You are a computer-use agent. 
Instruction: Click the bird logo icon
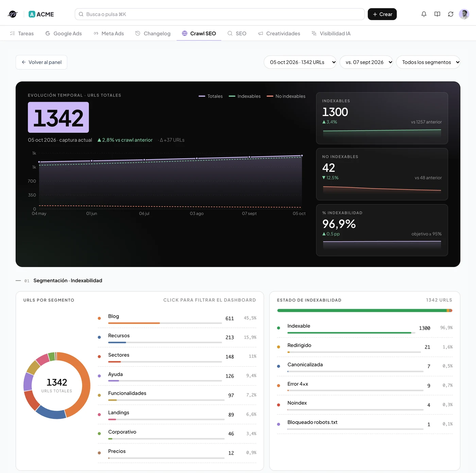pos(13,14)
